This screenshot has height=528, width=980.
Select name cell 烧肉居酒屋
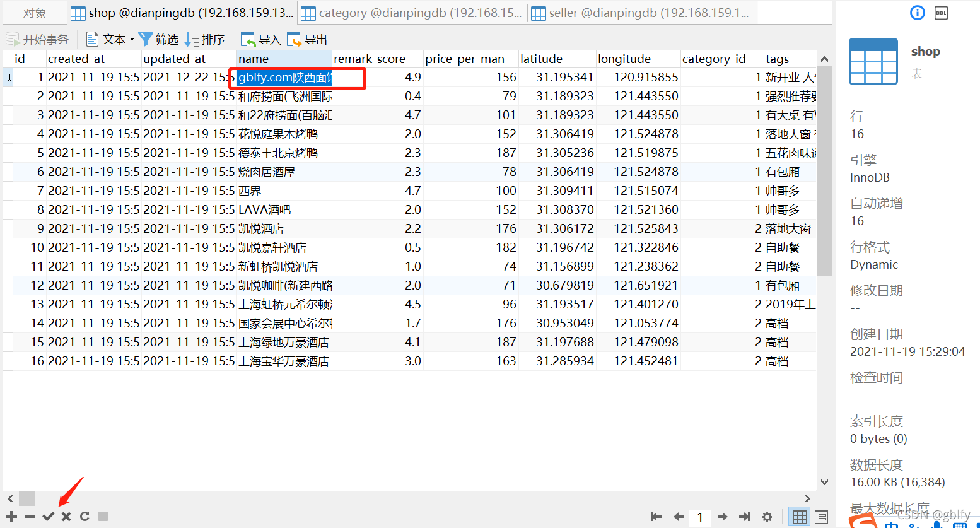[x=284, y=172]
